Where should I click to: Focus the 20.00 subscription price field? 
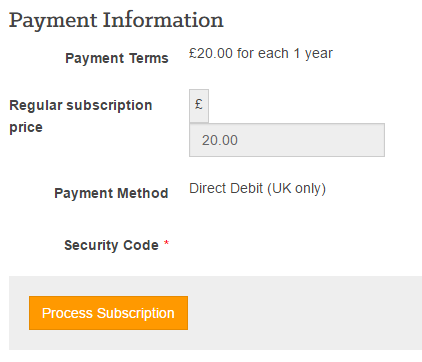(x=287, y=140)
